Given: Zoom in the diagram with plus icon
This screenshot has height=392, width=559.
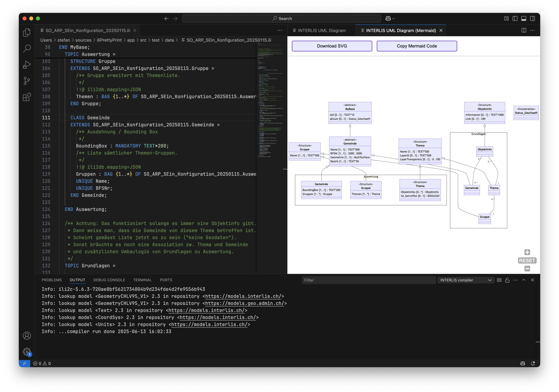Looking at the screenshot, I should coord(527,252).
